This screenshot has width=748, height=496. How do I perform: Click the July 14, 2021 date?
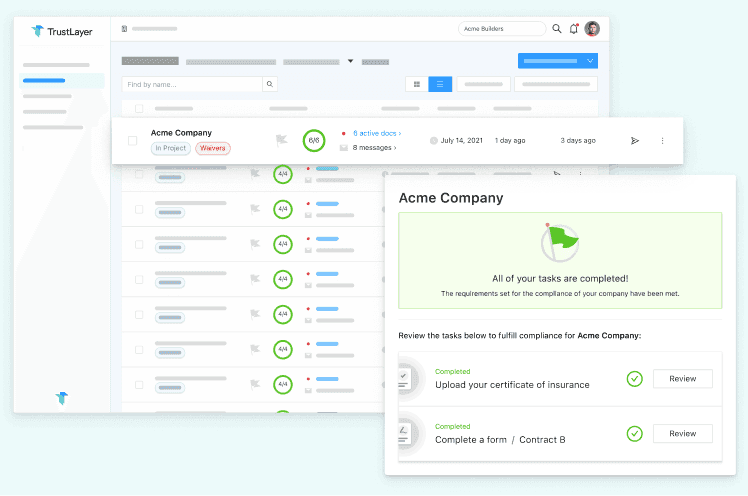pyautogui.click(x=462, y=141)
